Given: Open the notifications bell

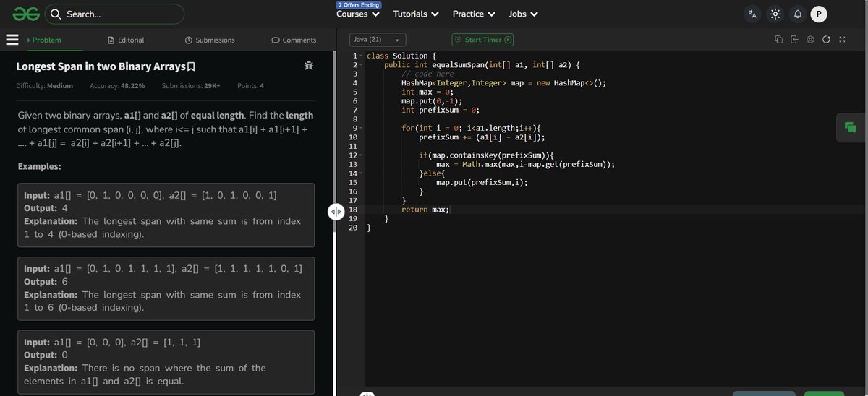Looking at the screenshot, I should click(797, 14).
